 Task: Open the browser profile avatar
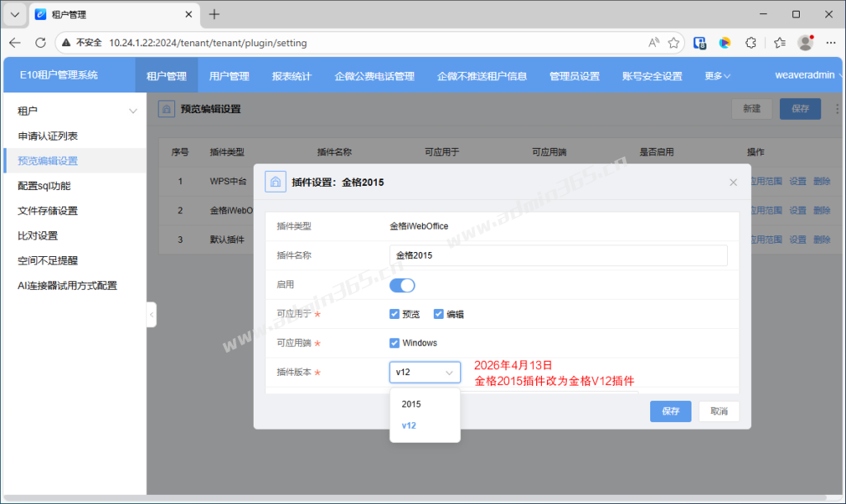[x=806, y=43]
